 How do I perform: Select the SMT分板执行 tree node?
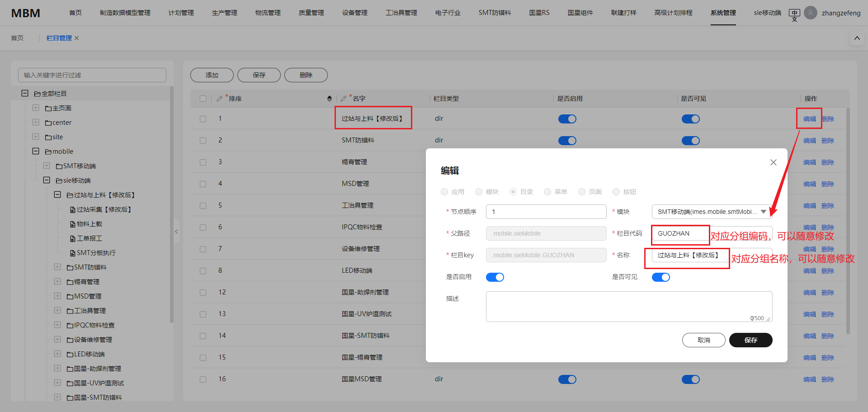pos(93,253)
